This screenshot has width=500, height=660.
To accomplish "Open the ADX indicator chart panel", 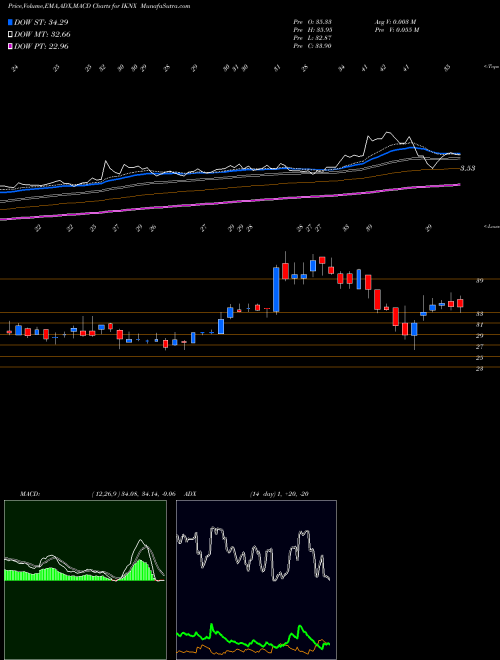I will click(256, 580).
